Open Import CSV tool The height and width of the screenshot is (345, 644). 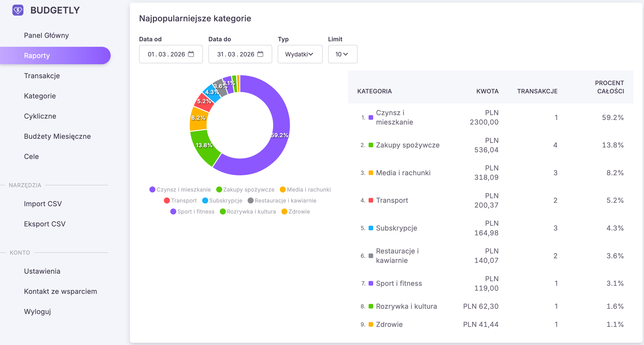pyautogui.click(x=43, y=204)
